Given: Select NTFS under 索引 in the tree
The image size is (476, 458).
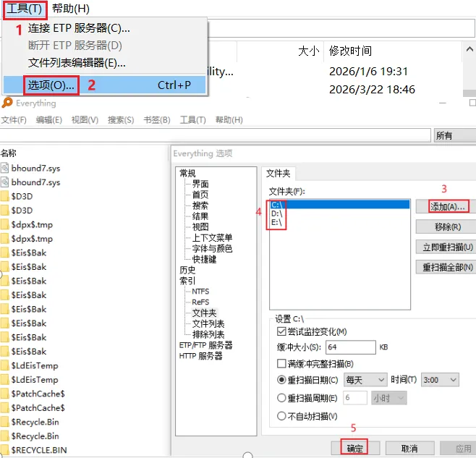Looking at the screenshot, I should tap(200, 292).
